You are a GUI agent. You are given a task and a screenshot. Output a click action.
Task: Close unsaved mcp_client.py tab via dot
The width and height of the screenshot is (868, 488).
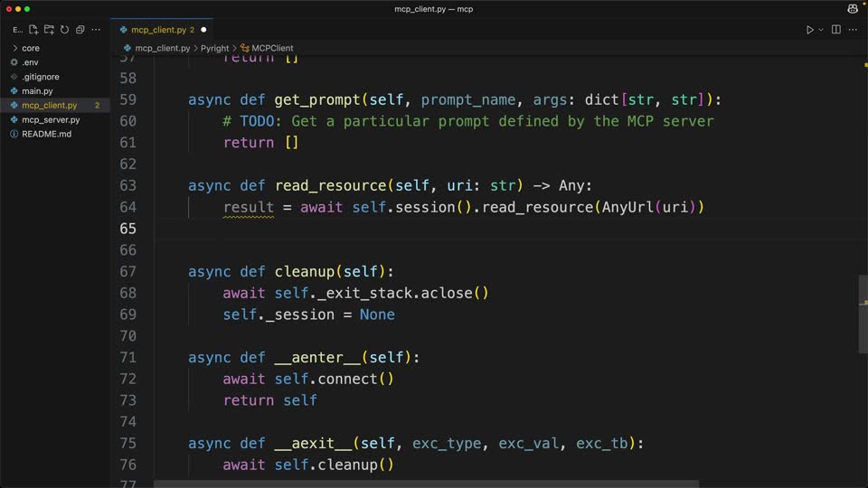[x=203, y=30]
